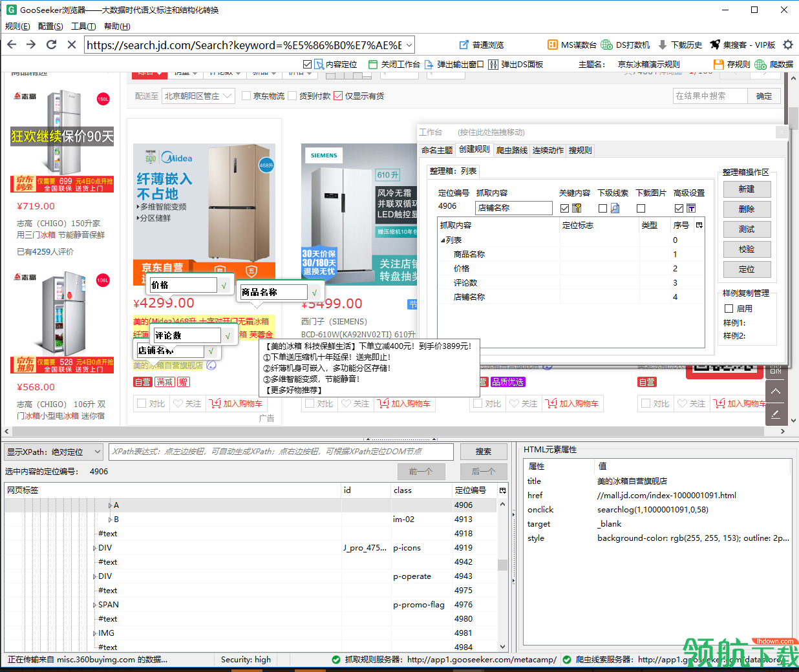Screen dimensions: 799x672
Task: Go forward with the forward arrow
Action: pos(31,45)
